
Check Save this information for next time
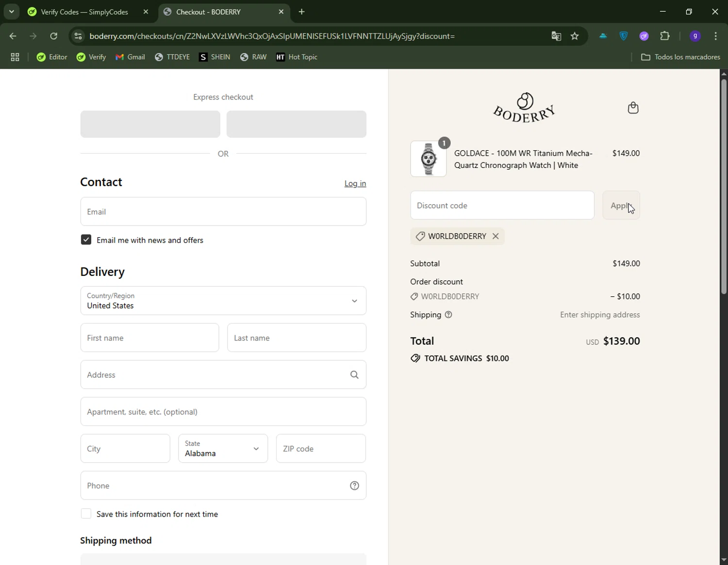(x=86, y=514)
